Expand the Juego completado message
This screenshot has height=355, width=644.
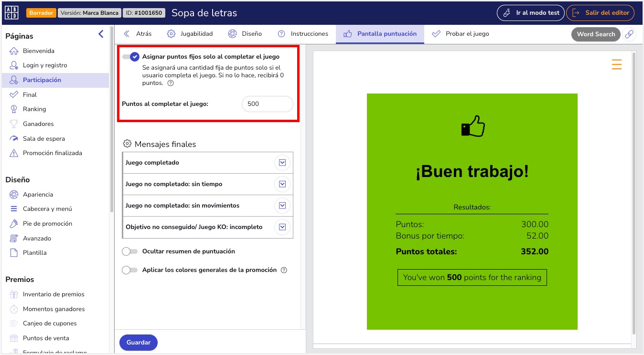tap(282, 163)
